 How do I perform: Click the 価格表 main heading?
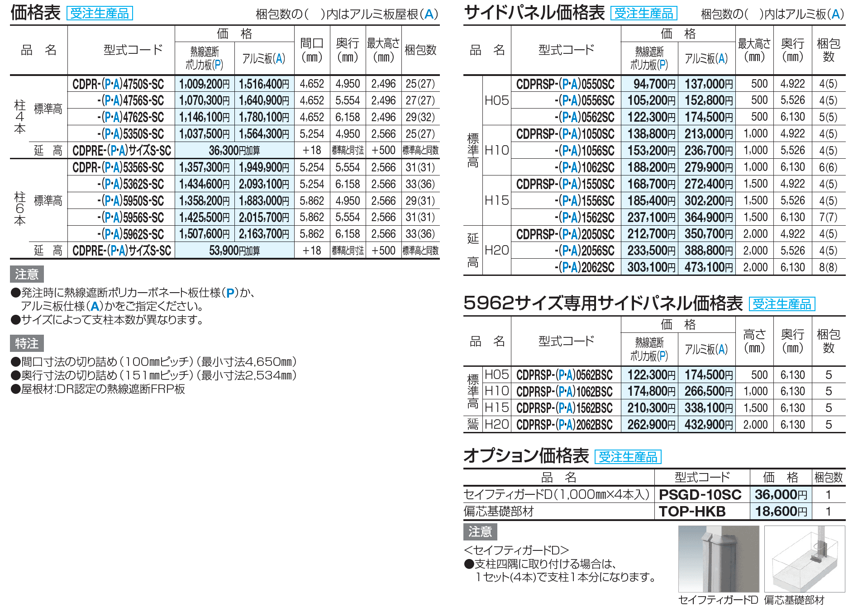point(35,13)
